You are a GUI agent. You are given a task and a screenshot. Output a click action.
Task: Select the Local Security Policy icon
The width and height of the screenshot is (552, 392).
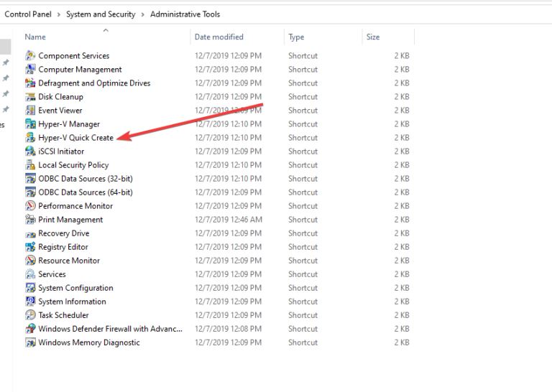[31, 165]
